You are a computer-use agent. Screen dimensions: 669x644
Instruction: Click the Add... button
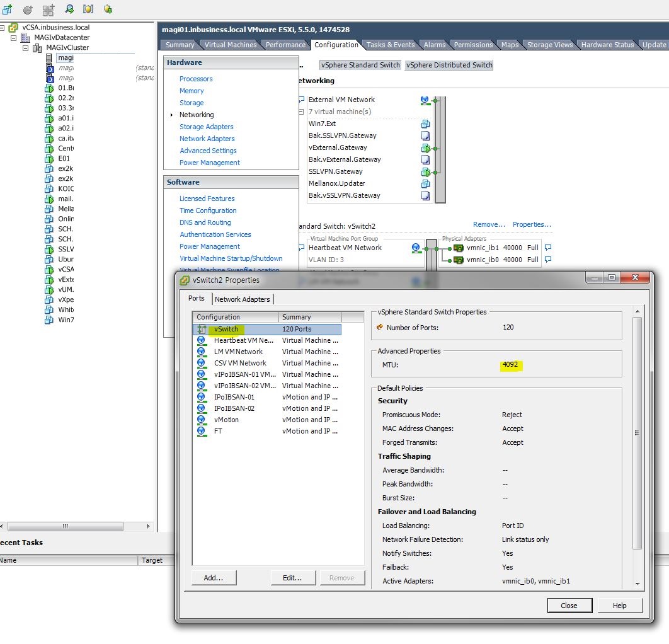pyautogui.click(x=214, y=578)
